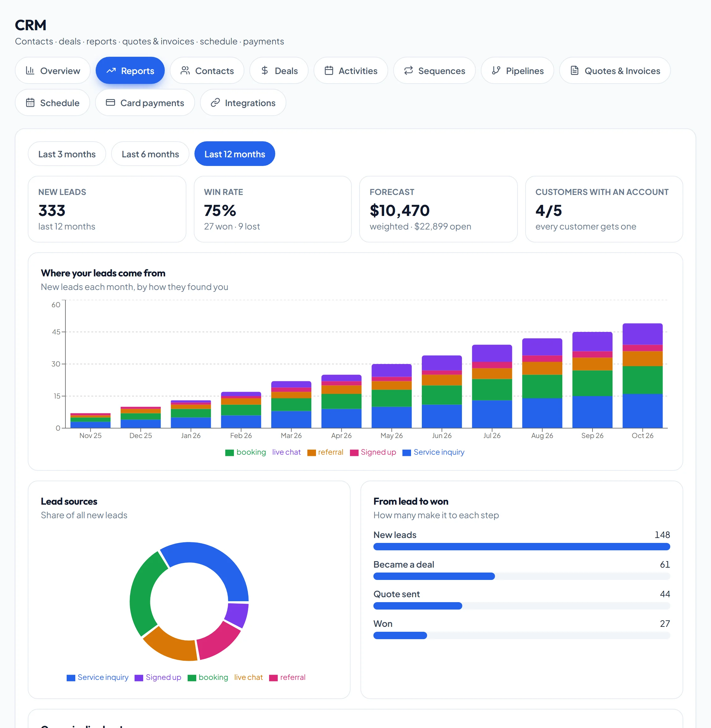Click the Quote sent funnel bar

[418, 606]
